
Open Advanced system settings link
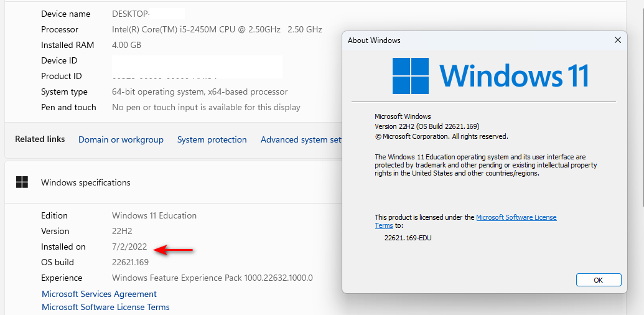click(301, 139)
